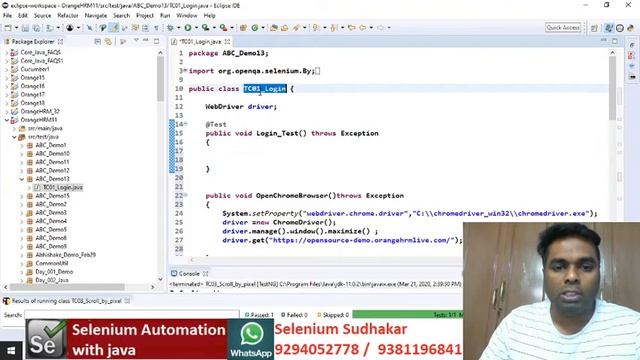Expand the src/main/java folder

coord(14,129)
